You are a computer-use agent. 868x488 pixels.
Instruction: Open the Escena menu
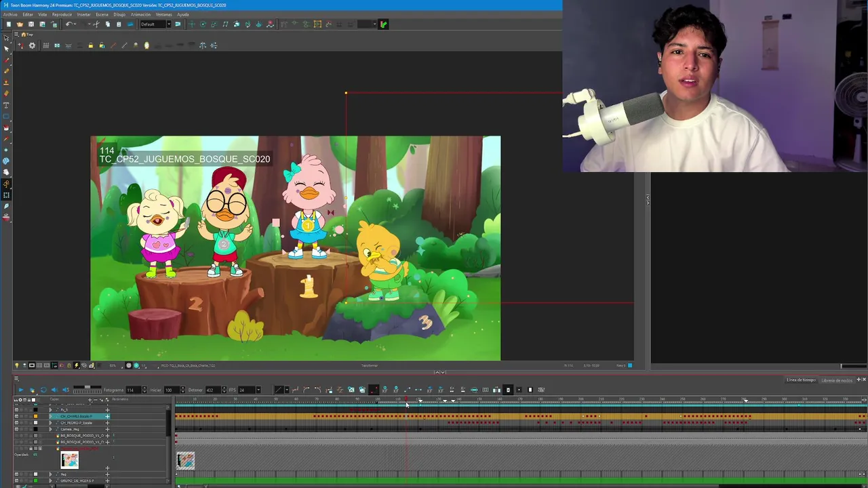(102, 14)
